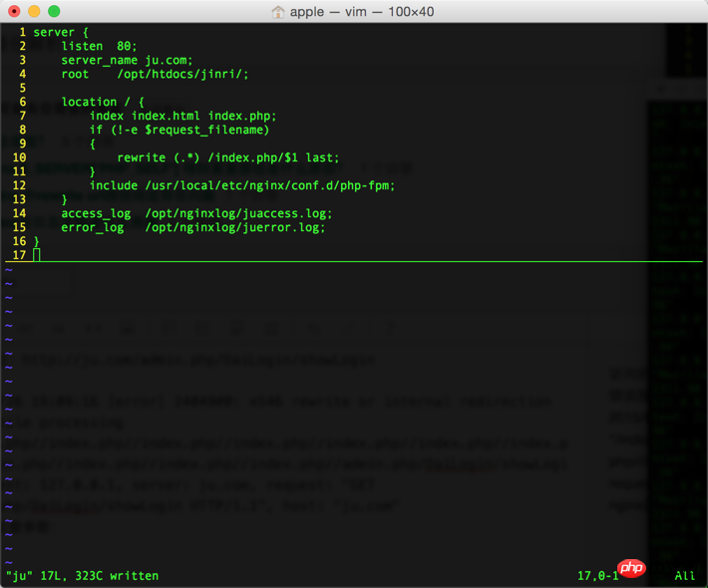Click the closing brace on line 16
The width and height of the screenshot is (708, 588).
pyautogui.click(x=37, y=242)
